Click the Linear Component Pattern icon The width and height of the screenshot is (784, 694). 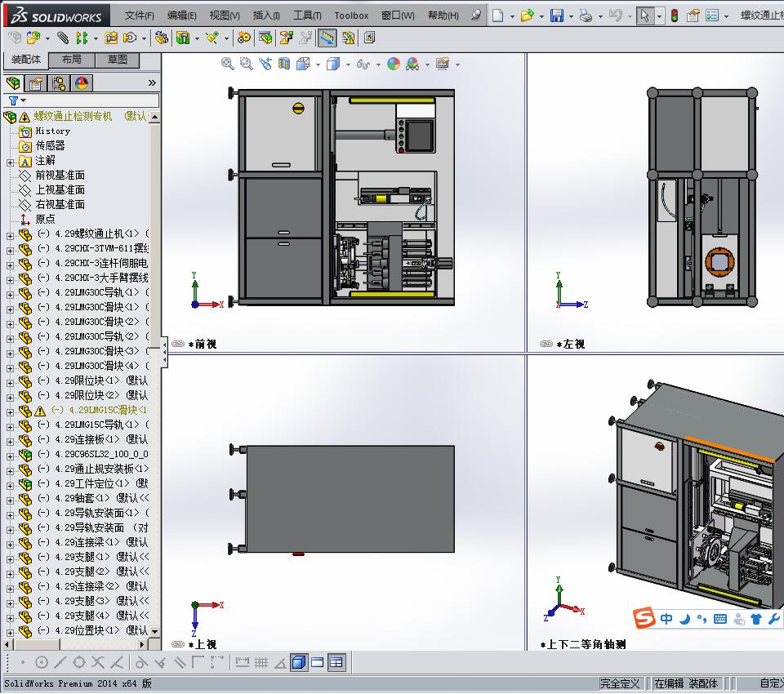coord(82,38)
